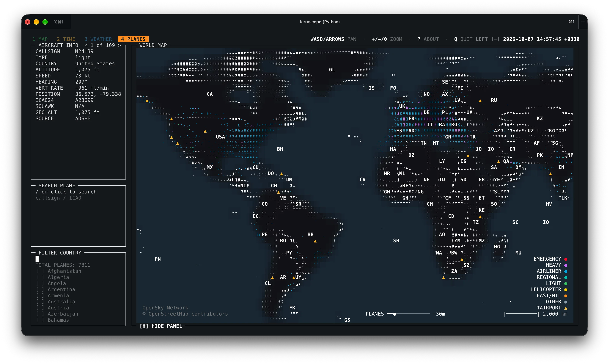Screen dimensions: 609x364
Task: Tick the Azerbaijan filter checkbox
Action: [40, 314]
